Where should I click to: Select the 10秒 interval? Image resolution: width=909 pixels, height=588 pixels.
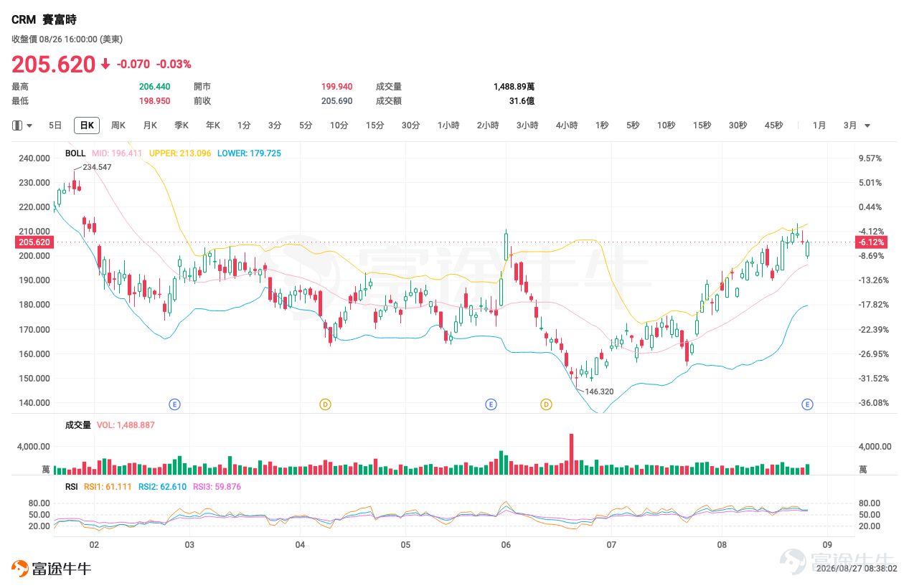click(666, 125)
